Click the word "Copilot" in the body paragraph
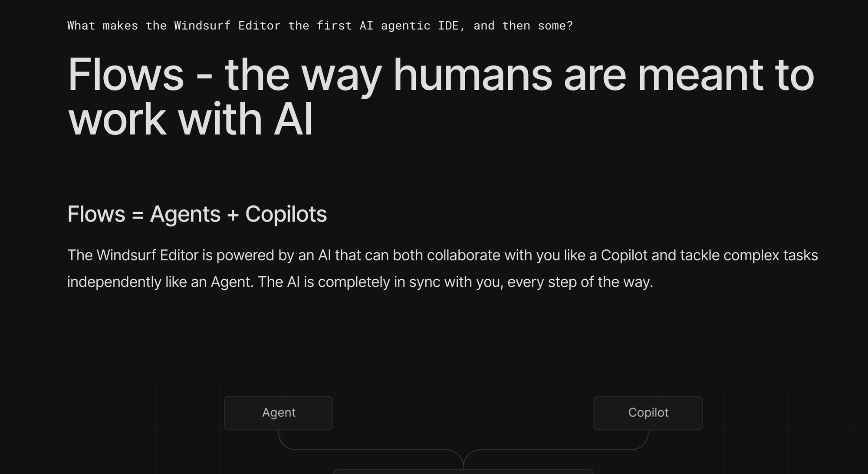Viewport: 868px width, 474px height. 624,255
